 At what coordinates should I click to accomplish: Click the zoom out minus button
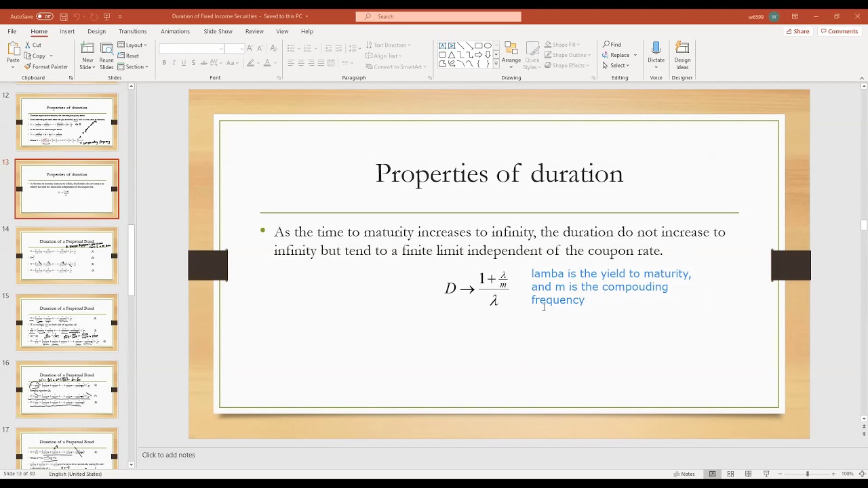(781, 474)
